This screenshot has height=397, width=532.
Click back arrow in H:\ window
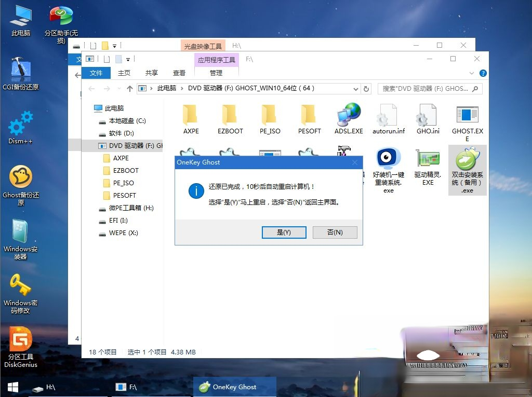tap(78, 75)
